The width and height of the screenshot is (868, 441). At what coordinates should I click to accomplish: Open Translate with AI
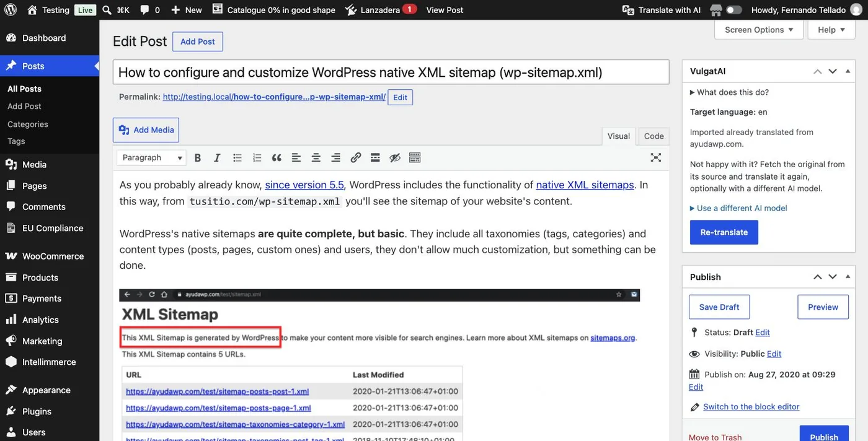point(661,10)
